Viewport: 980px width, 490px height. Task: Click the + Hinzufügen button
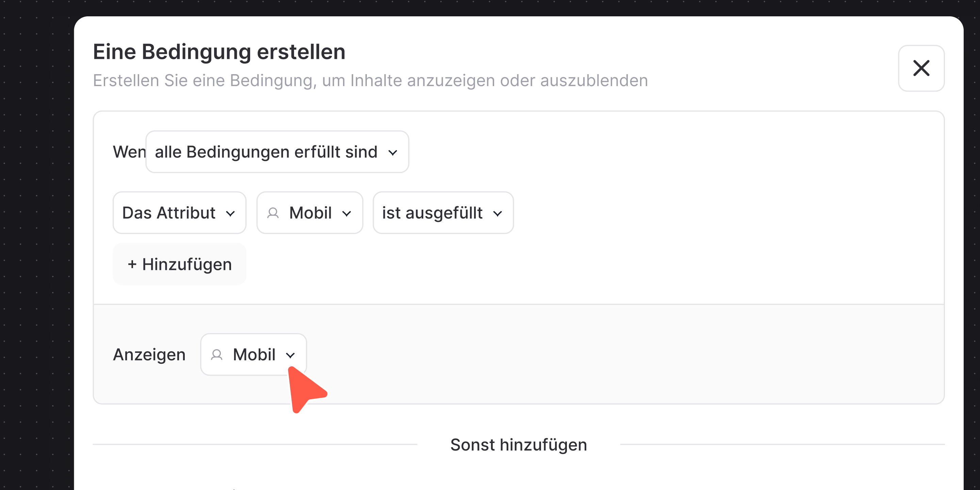point(179,264)
